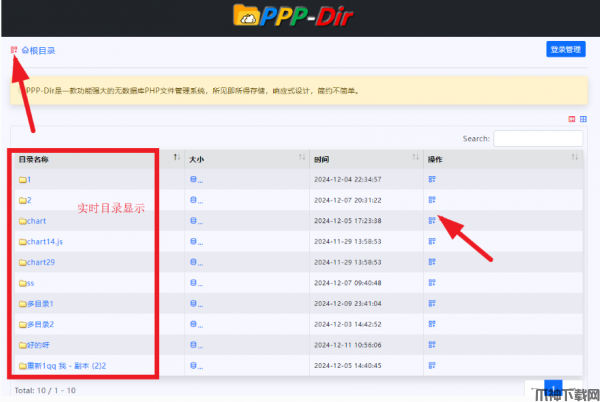Open the ss folder
Screen dimensions: 600x402
click(27, 283)
